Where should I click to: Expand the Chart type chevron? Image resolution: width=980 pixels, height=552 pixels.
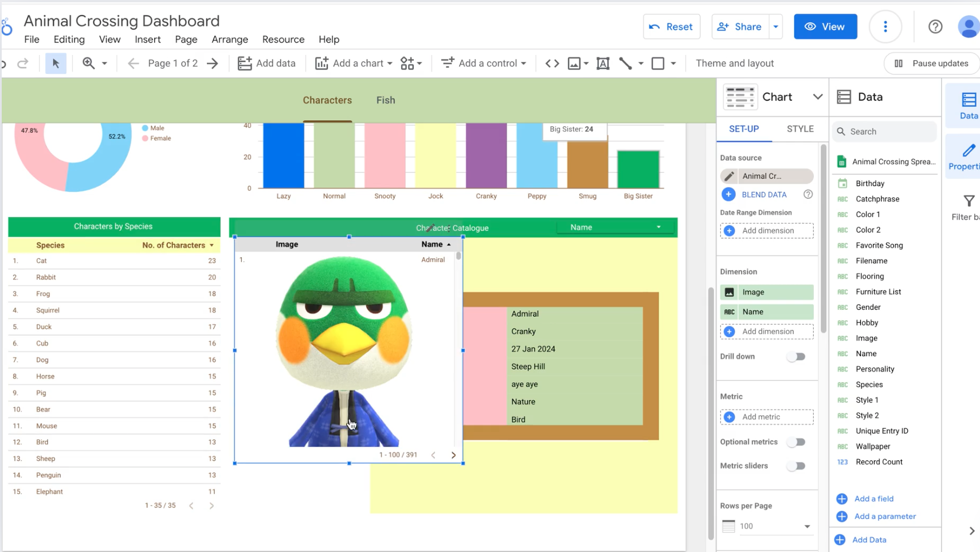point(817,97)
